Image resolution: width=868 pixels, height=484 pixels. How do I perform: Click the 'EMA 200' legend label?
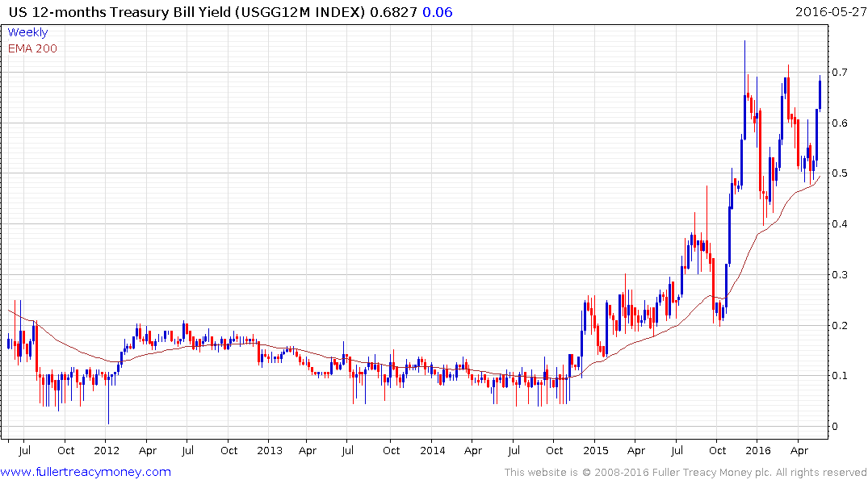[32, 48]
